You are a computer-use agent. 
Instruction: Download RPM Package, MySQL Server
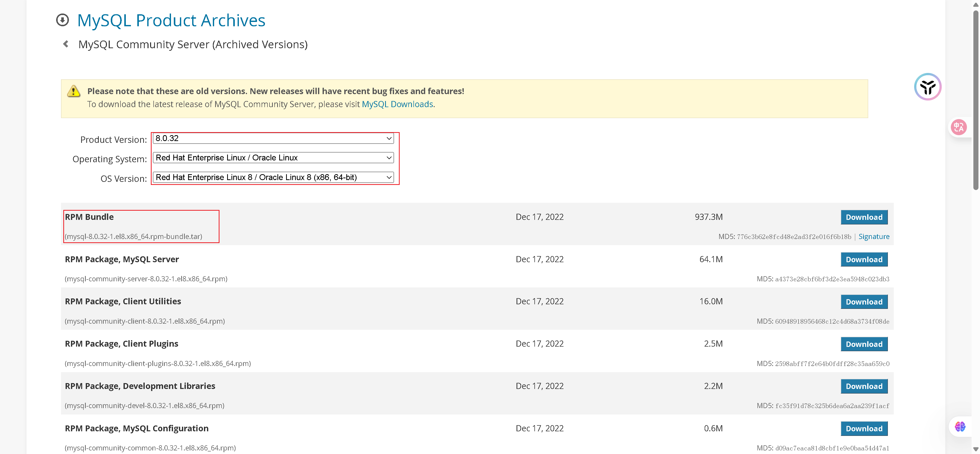tap(864, 259)
